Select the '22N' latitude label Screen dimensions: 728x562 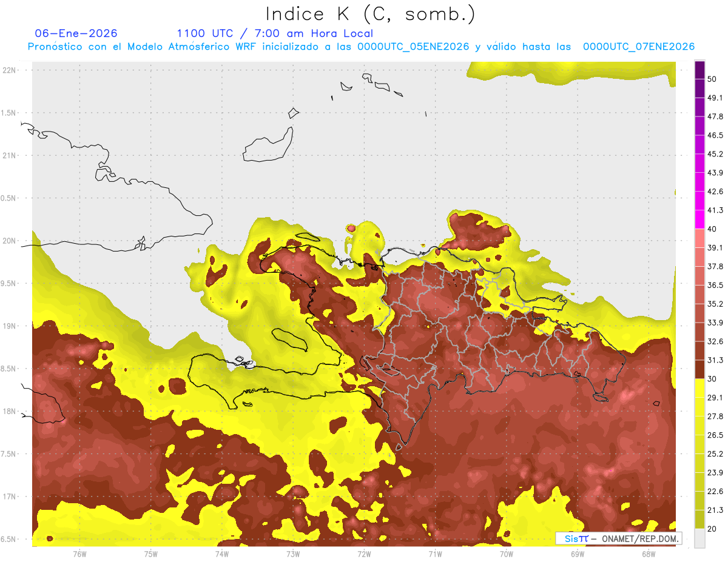coord(10,70)
